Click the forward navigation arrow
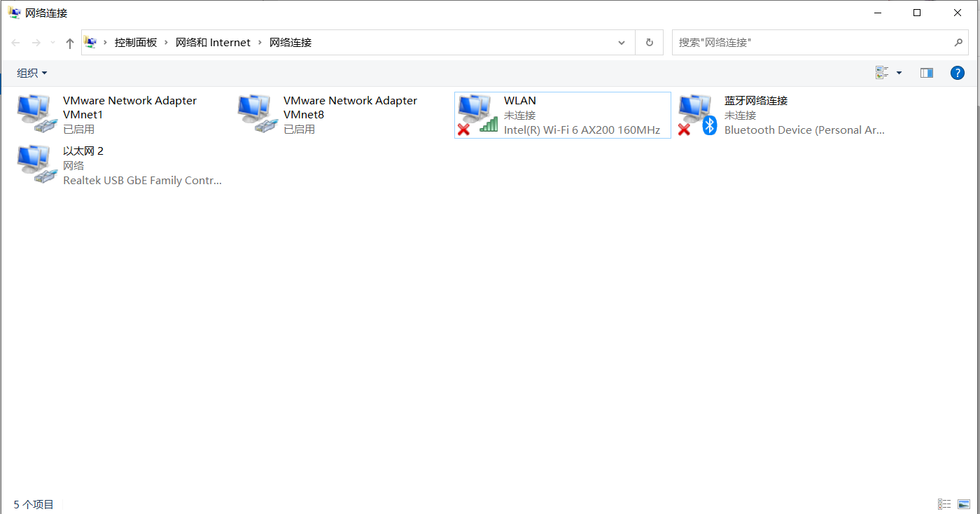 pos(36,42)
